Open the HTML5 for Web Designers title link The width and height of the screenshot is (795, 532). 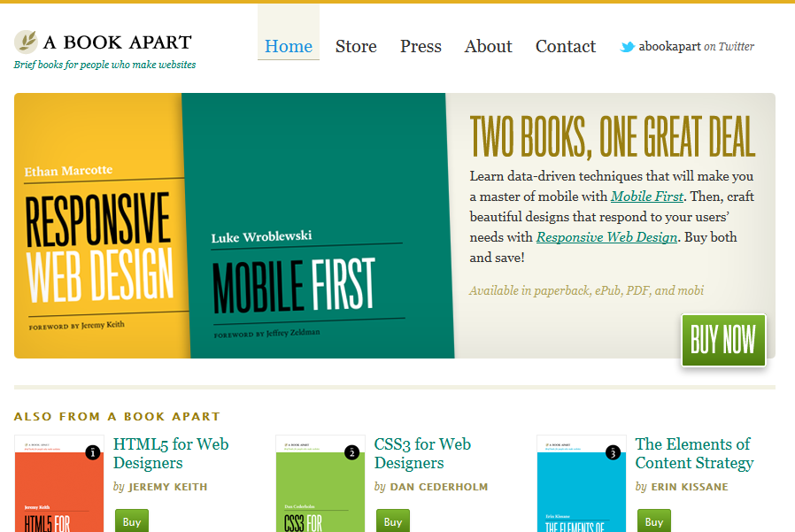[171, 453]
